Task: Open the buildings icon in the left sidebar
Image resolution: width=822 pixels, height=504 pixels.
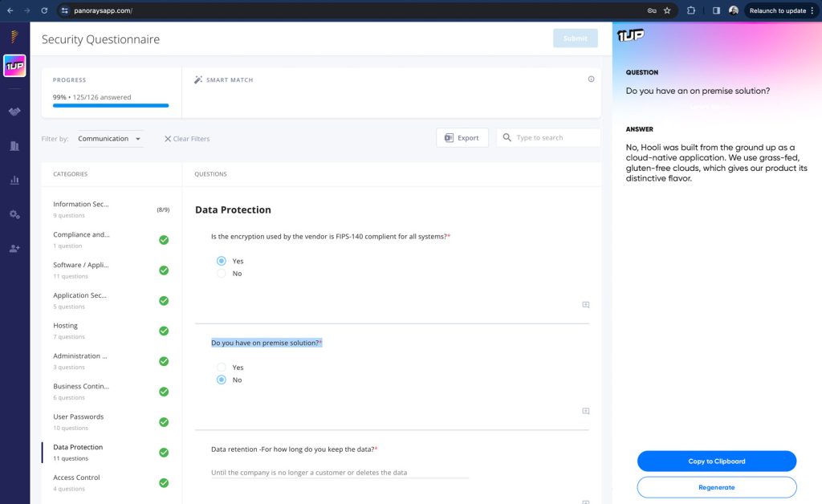Action: 14,146
